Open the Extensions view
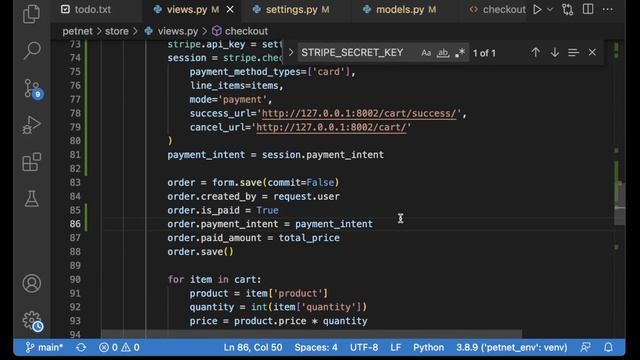Screen dimensions: 640x360 coord(31,162)
